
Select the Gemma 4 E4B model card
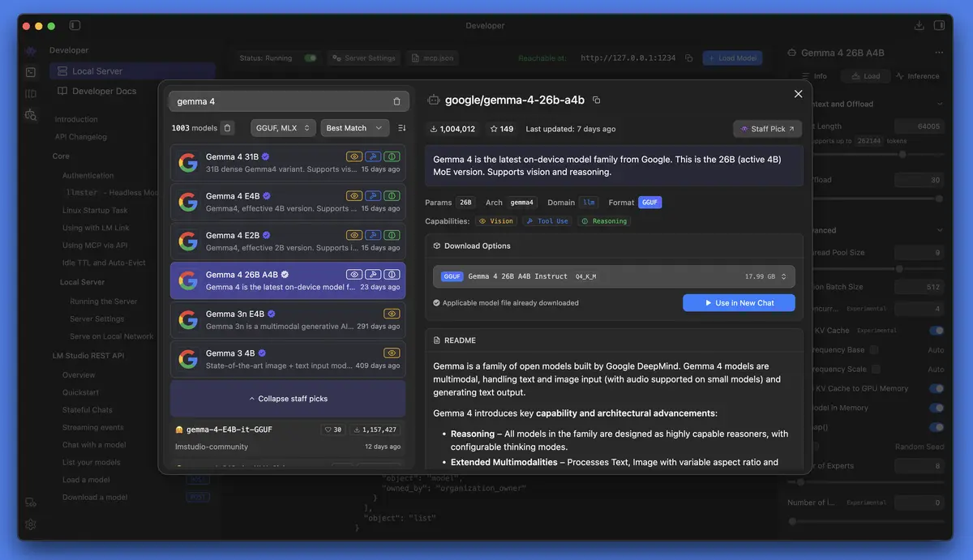click(288, 202)
